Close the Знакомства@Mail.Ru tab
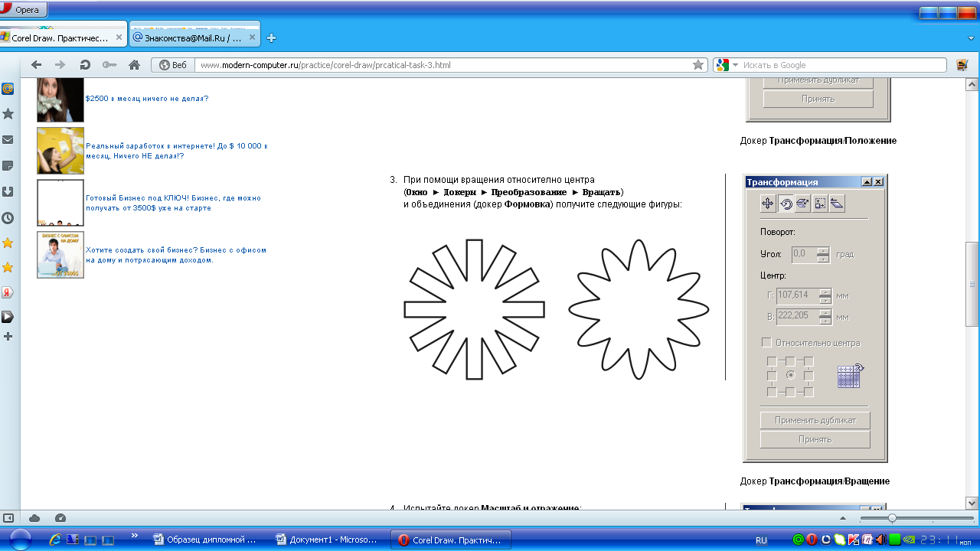980x551 pixels. (x=251, y=37)
